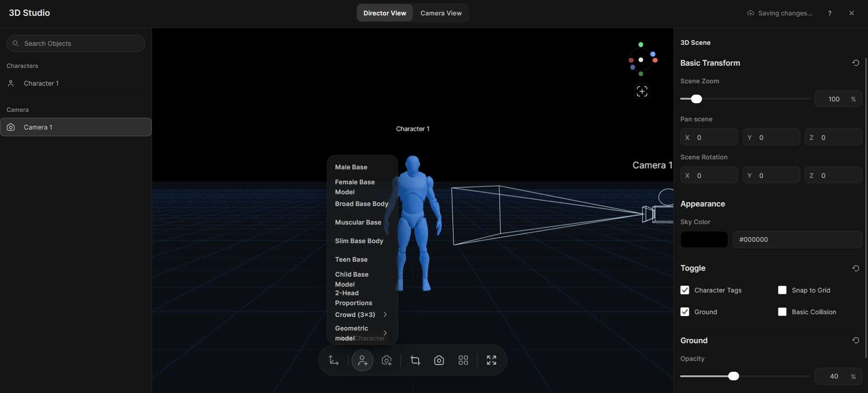
Task: Expand the Geometric model submenu
Action: [362, 333]
